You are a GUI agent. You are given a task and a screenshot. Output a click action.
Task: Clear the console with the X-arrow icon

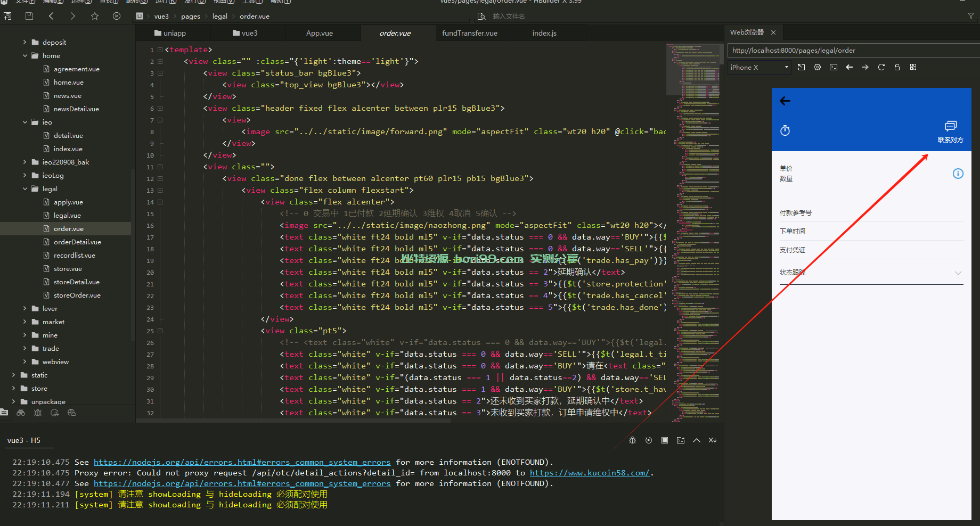click(x=713, y=440)
